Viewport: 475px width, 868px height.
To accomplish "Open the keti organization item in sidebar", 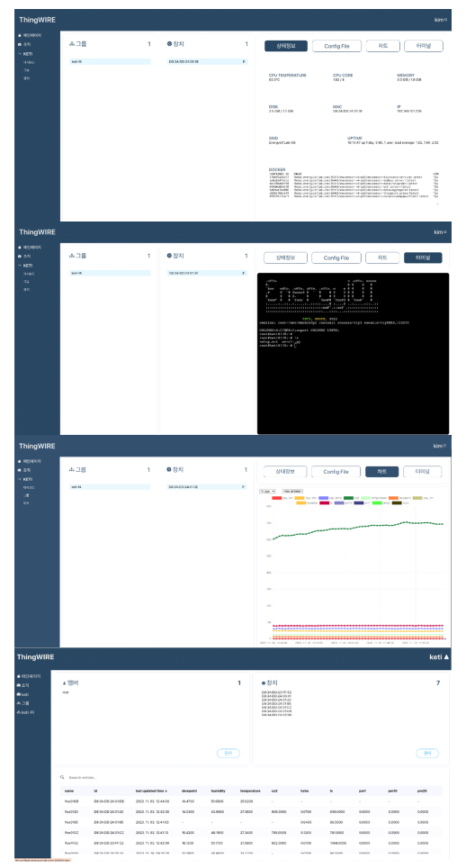I will point(23,694).
